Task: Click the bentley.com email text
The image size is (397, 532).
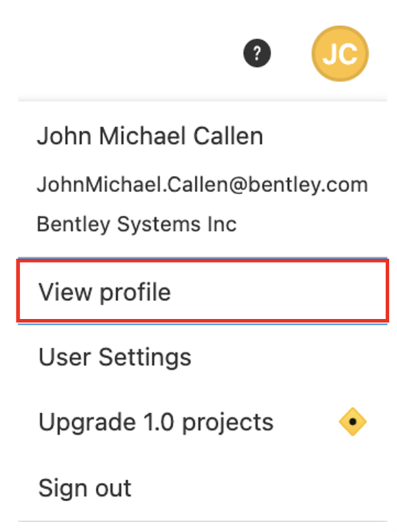Action: tap(201, 184)
